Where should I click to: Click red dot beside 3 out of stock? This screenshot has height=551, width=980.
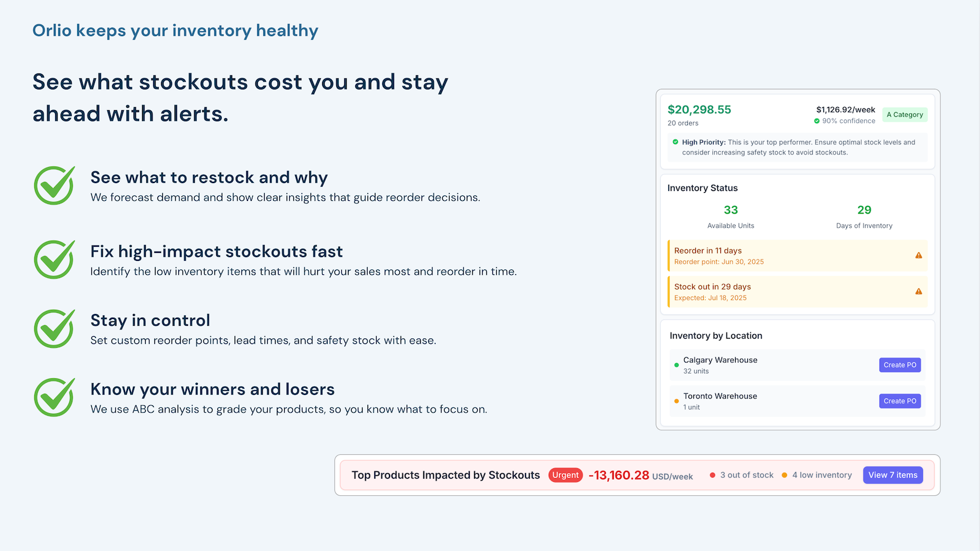[712, 475]
